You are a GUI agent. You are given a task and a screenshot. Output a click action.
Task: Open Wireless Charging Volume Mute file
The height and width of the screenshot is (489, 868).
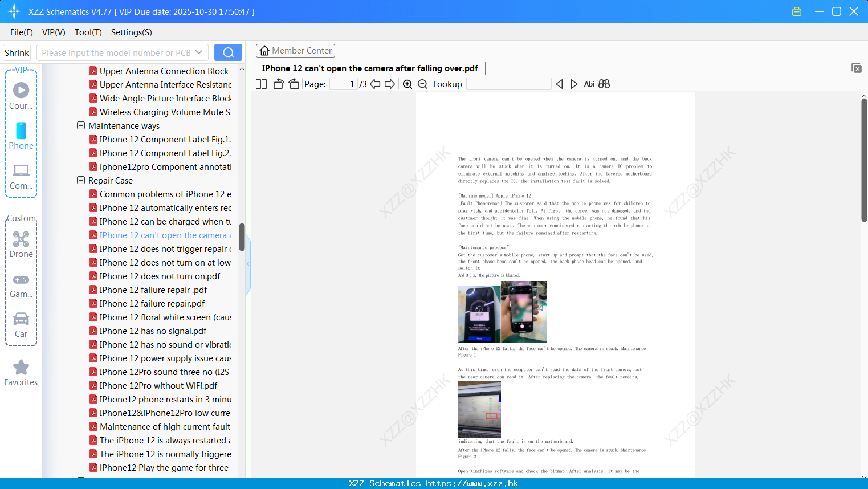(161, 112)
